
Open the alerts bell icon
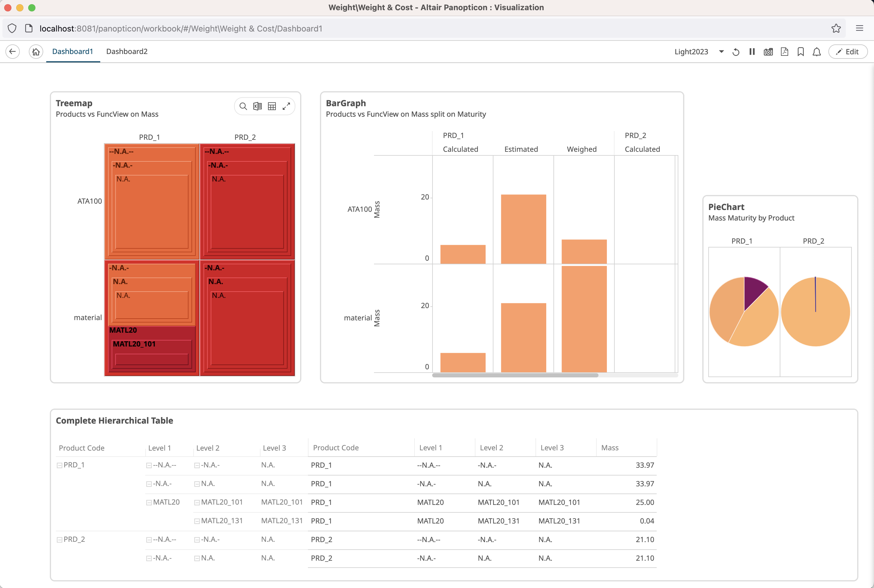coord(817,52)
